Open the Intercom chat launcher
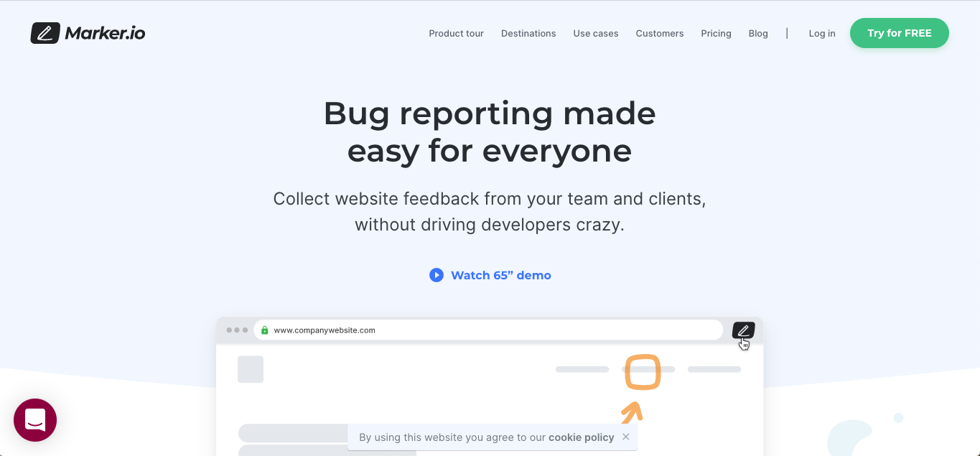This screenshot has height=456, width=980. click(x=35, y=420)
